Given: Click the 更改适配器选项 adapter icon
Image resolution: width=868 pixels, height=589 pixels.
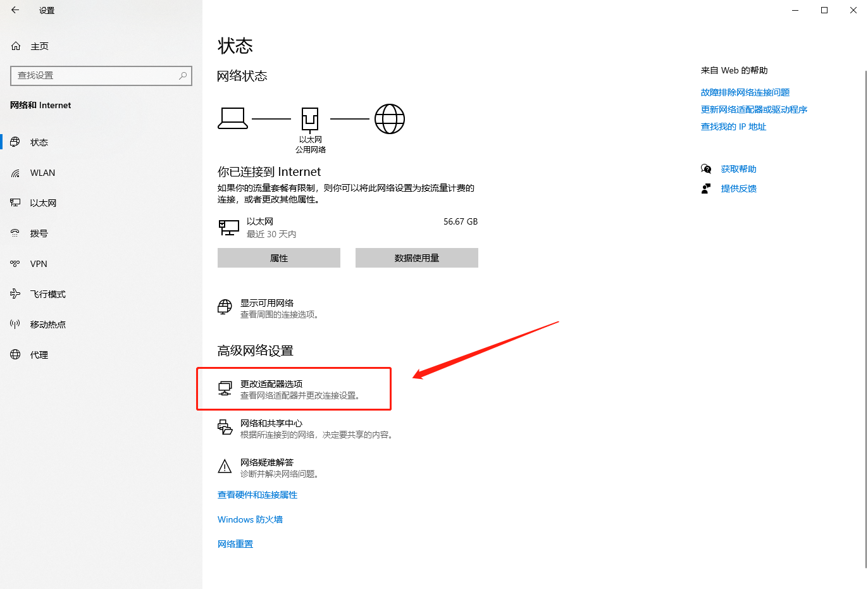Looking at the screenshot, I should coord(225,388).
